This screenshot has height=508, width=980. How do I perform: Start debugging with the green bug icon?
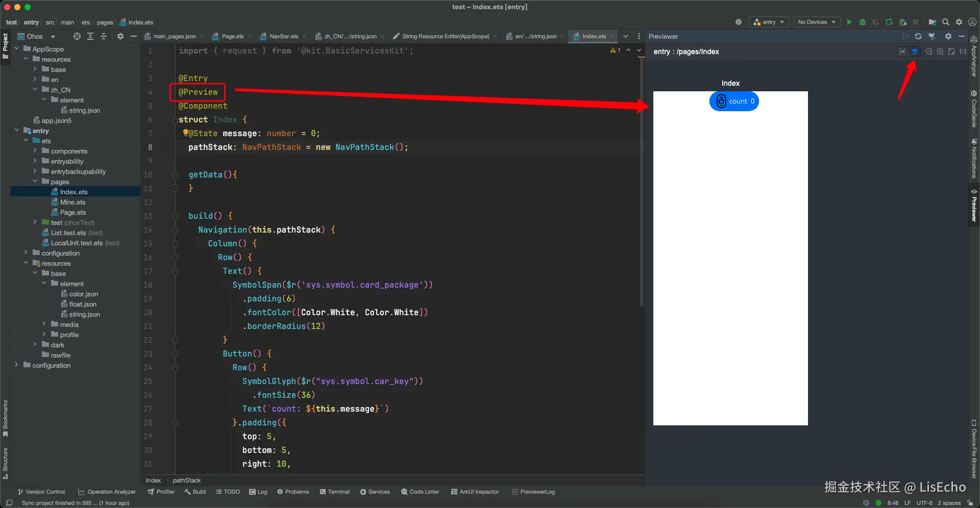click(x=863, y=22)
